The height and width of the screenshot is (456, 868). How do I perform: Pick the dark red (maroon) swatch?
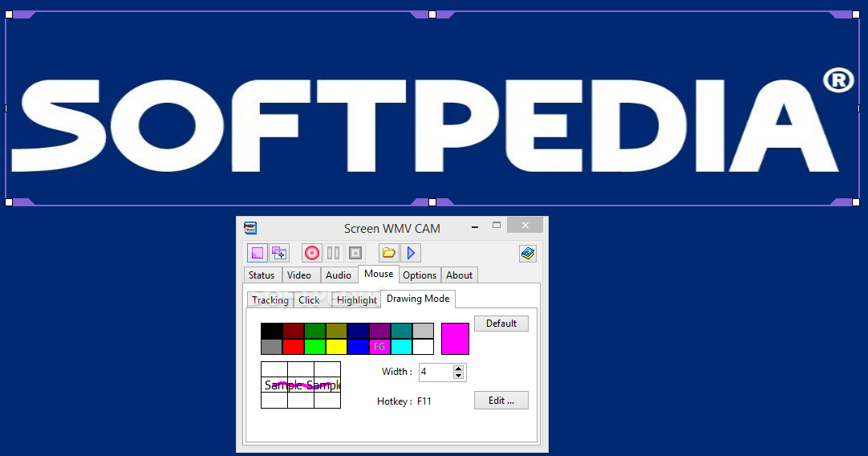click(x=294, y=331)
